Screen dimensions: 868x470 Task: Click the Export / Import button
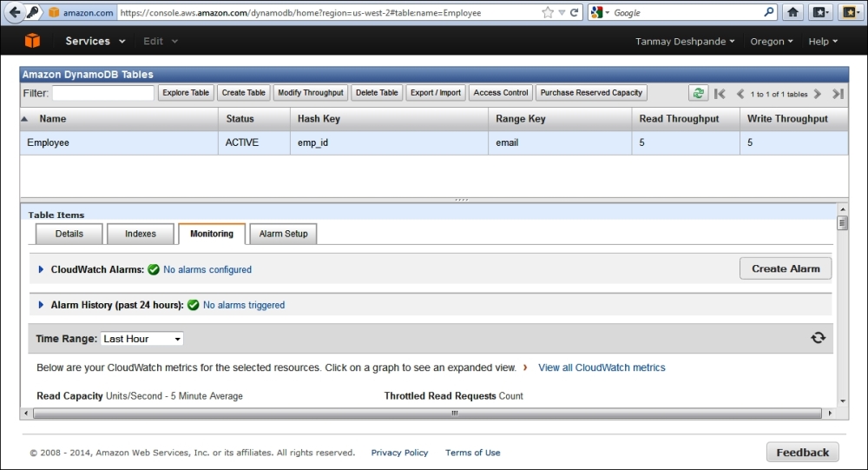point(436,93)
